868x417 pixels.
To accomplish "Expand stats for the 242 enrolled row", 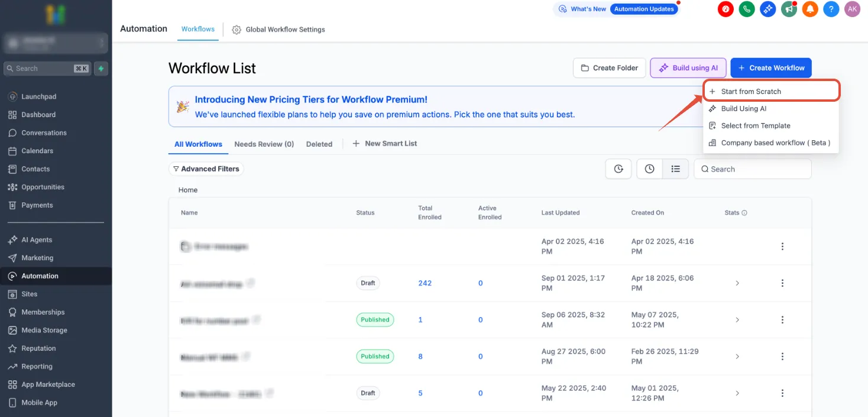I will (x=737, y=283).
